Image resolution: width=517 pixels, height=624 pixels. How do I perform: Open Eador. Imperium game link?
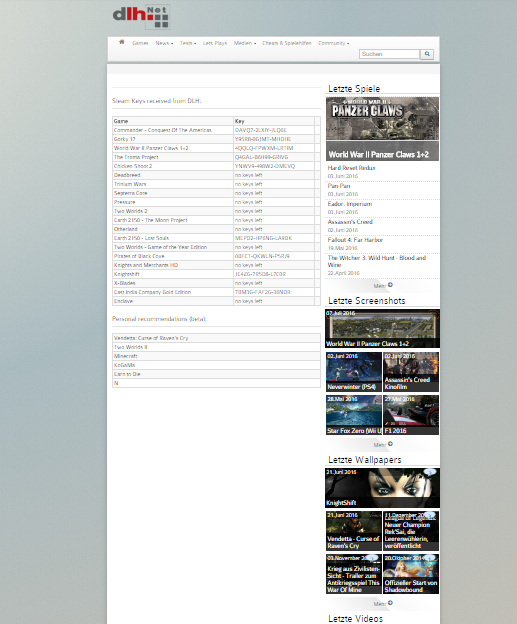pyautogui.click(x=350, y=204)
